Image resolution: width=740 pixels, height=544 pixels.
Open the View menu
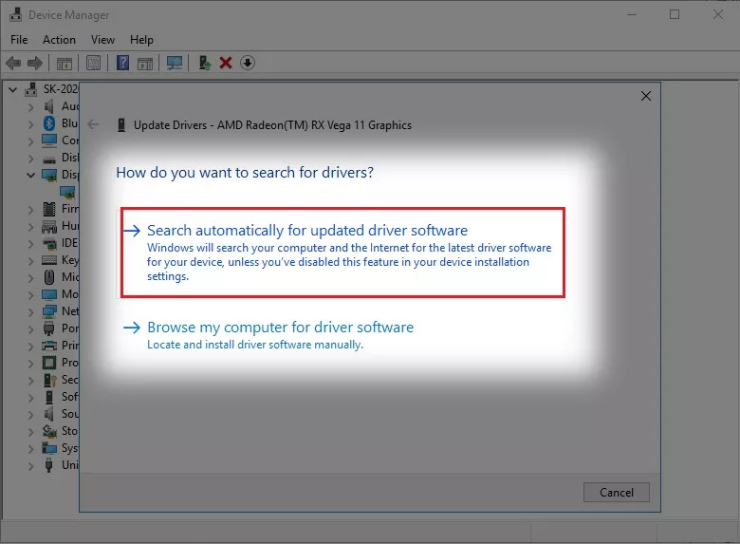point(102,40)
